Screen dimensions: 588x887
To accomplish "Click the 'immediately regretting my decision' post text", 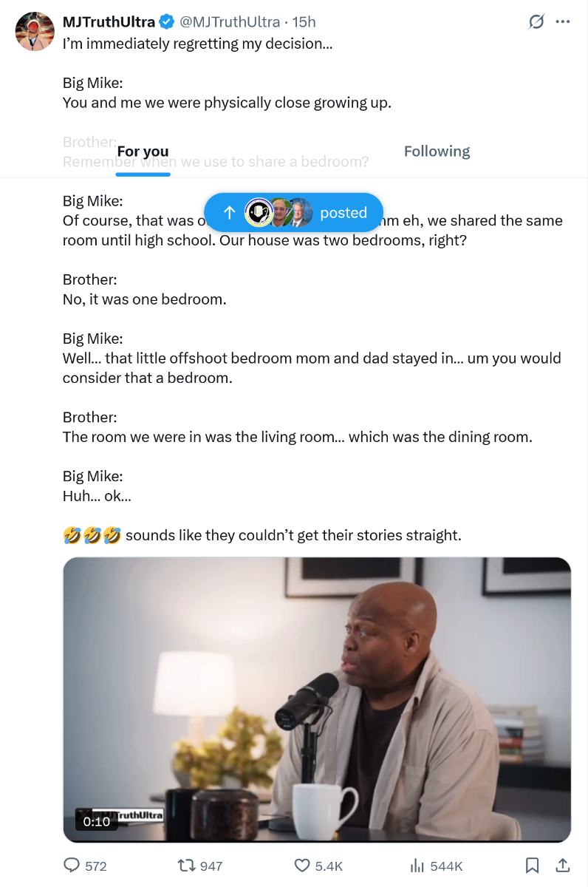I will [x=197, y=44].
